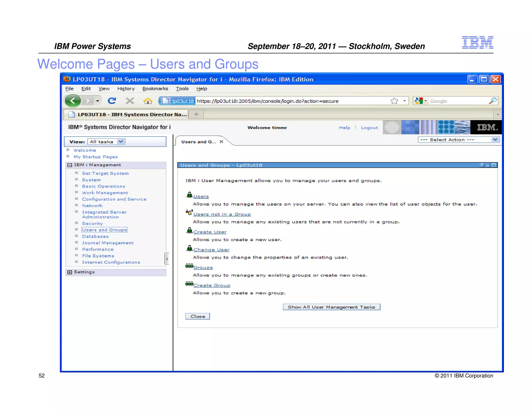Close the Users and G... page tab
Screen dimensions: 532x411
coord(221,142)
